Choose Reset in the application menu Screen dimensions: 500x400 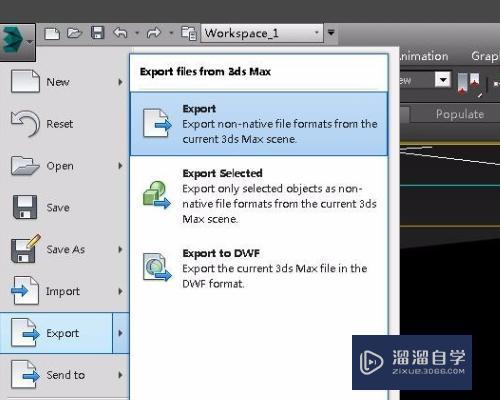pyautogui.click(x=64, y=124)
